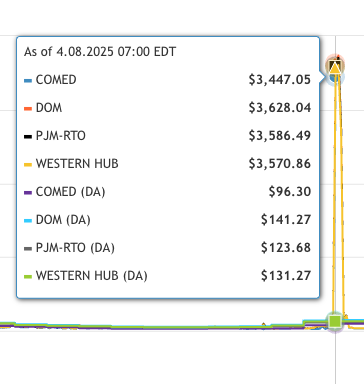Click the DOM (DA) light blue swatch
The width and height of the screenshot is (364, 384).
point(28,221)
